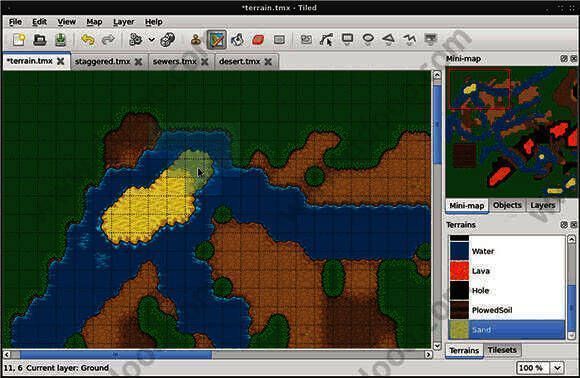This screenshot has height=378, width=580.
Task: Click the map's horizontal scroll-left arrow
Action: pyautogui.click(x=7, y=355)
